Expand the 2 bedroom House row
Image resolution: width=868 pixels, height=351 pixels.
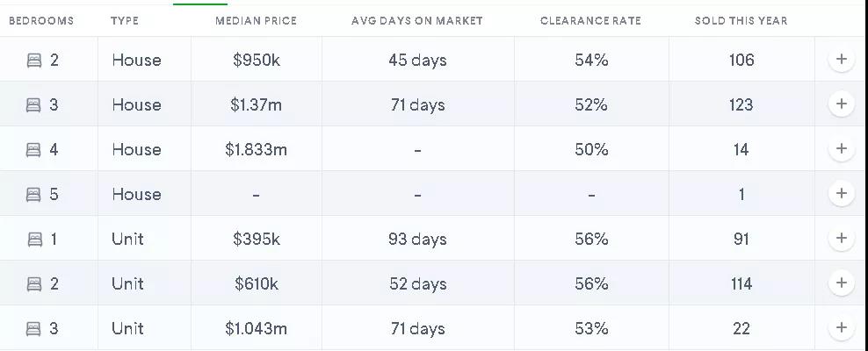(x=841, y=60)
